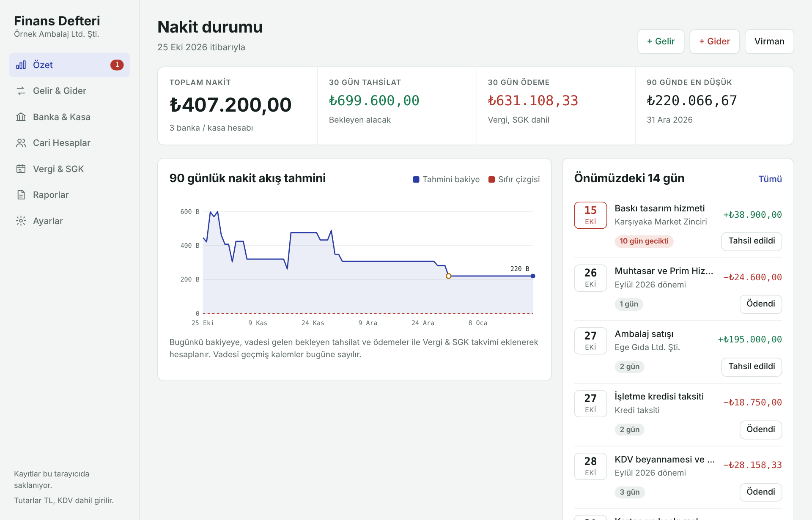812x520 pixels.
Task: Click the 15 EKİ date box
Action: pyautogui.click(x=590, y=215)
